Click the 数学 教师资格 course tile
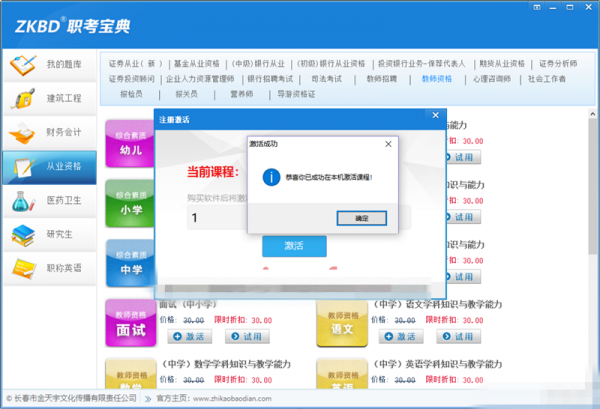600x409 pixels. pos(131,374)
